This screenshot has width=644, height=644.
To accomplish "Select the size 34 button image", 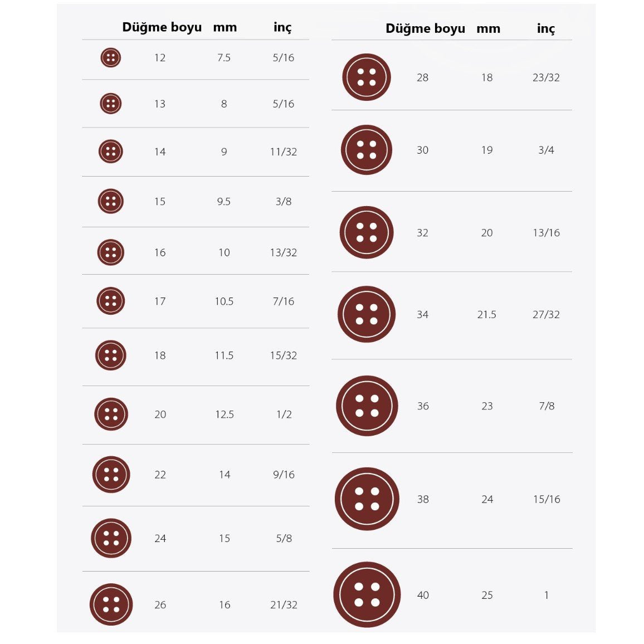I will click(367, 314).
